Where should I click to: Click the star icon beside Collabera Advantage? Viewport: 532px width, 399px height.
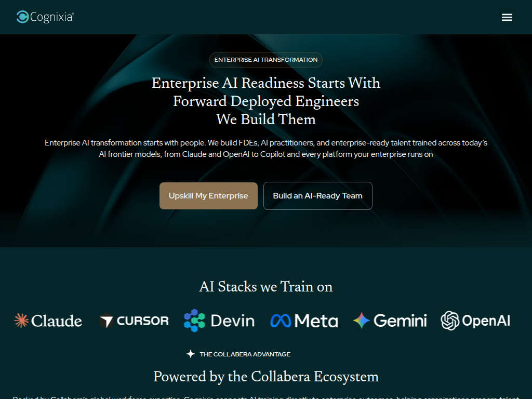(191, 354)
